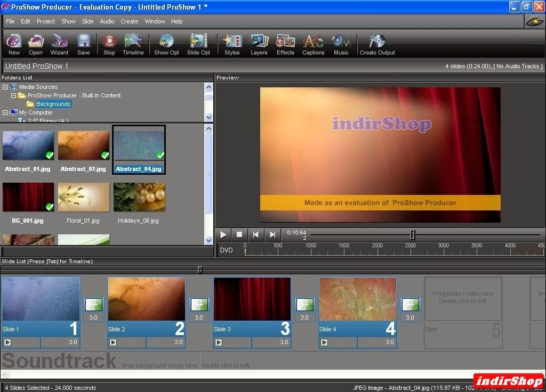Screen dimensions: 546x392
Task: Open the Create menu
Action: pos(129,21)
